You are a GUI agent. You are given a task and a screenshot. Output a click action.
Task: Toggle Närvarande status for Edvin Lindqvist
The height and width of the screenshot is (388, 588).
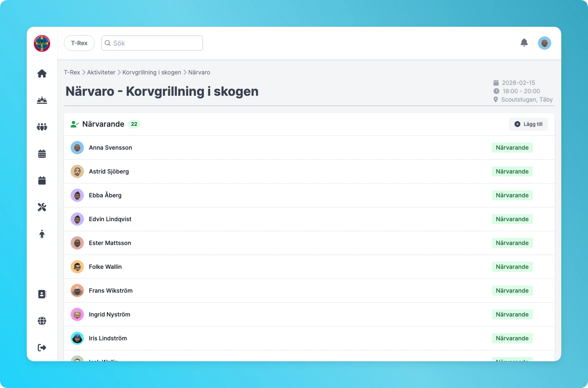(512, 219)
